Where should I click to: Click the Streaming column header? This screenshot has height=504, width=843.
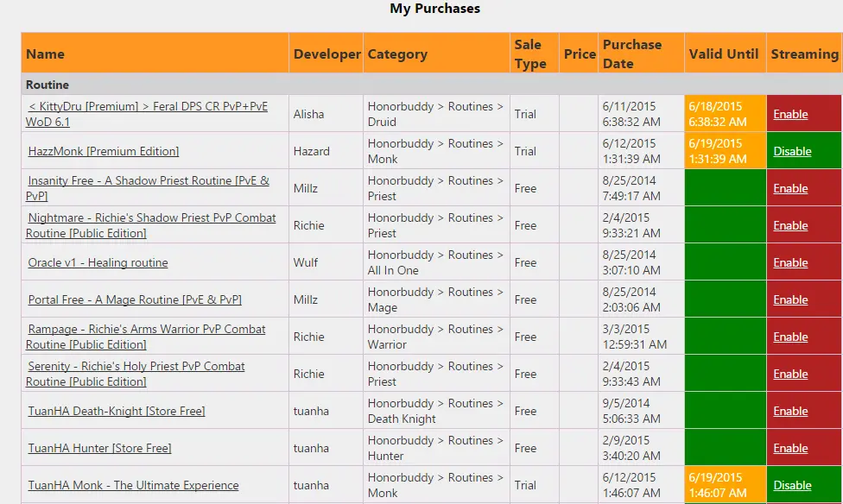pyautogui.click(x=804, y=54)
